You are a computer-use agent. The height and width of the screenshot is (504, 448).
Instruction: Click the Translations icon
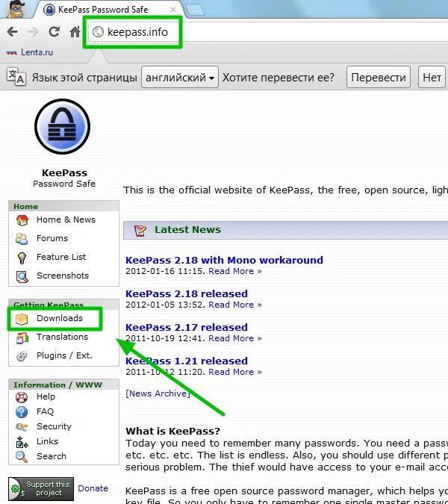click(x=22, y=337)
